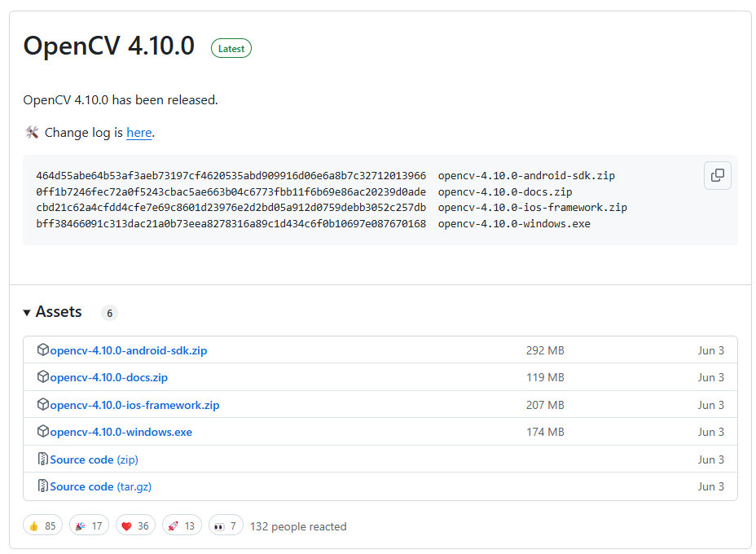Click the zip file icon beside Source code (zip)
The image size is (756, 554).
coord(43,459)
